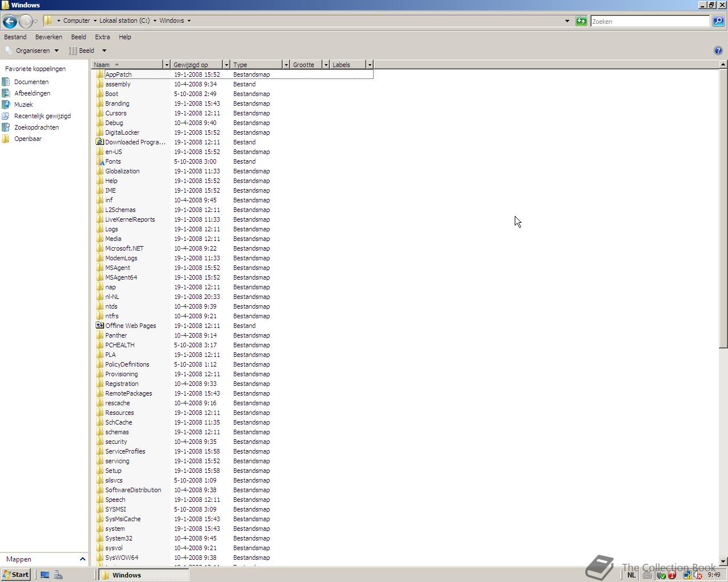This screenshot has width=728, height=582.
Task: Open Recentelijk gewijzigd link
Action: [x=42, y=116]
